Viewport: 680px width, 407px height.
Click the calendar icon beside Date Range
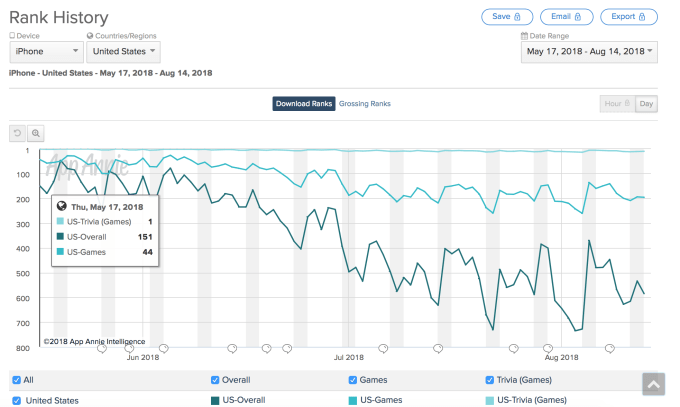(524, 36)
